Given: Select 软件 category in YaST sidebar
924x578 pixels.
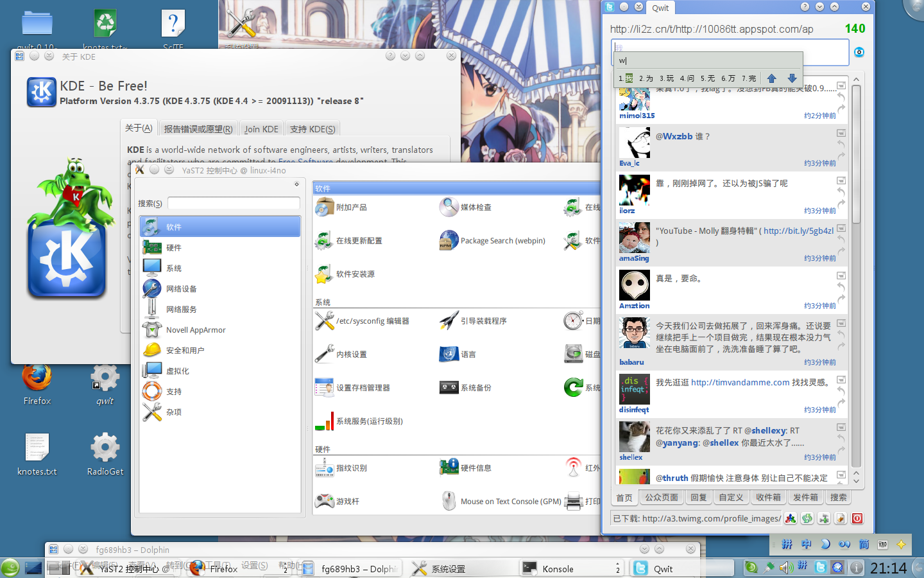Looking at the screenshot, I should click(219, 227).
